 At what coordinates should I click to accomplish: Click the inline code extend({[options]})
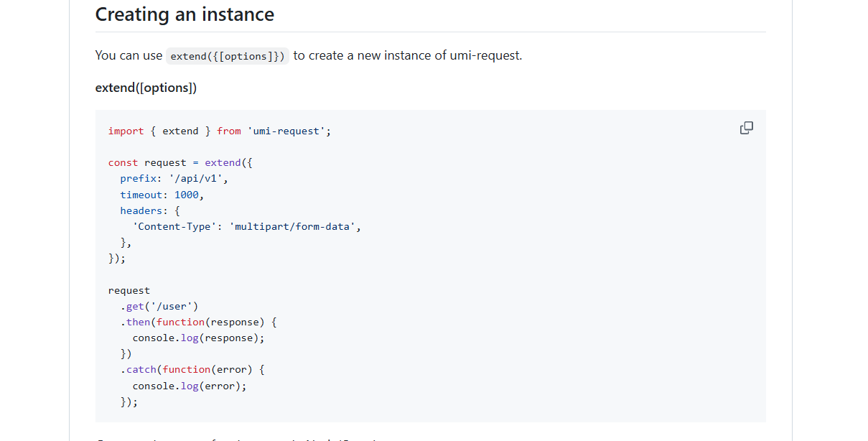(228, 56)
